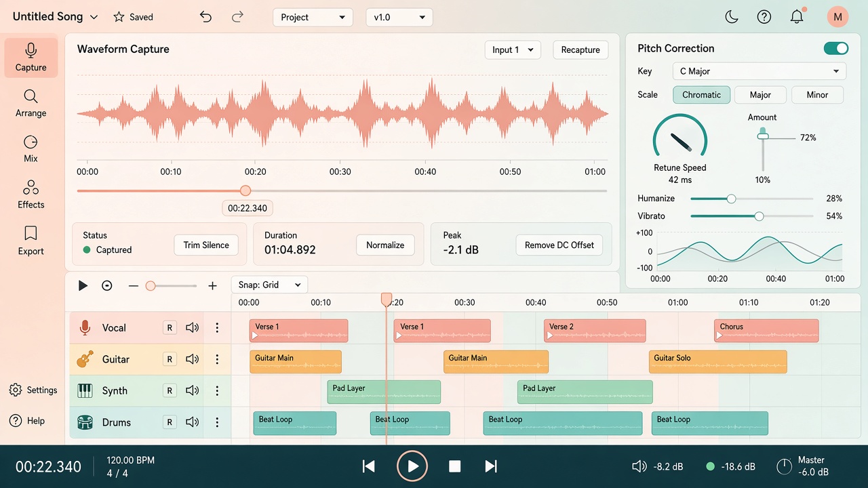Open the Effects section

point(31,195)
